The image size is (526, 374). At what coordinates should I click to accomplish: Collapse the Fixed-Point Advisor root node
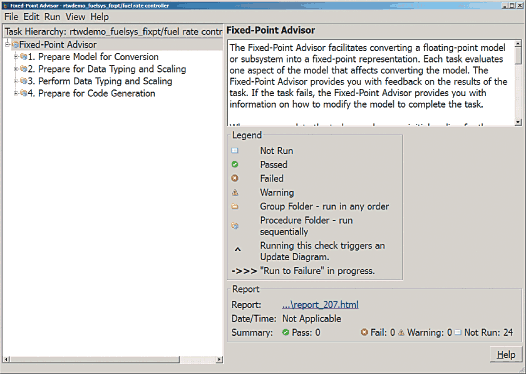(x=7, y=45)
